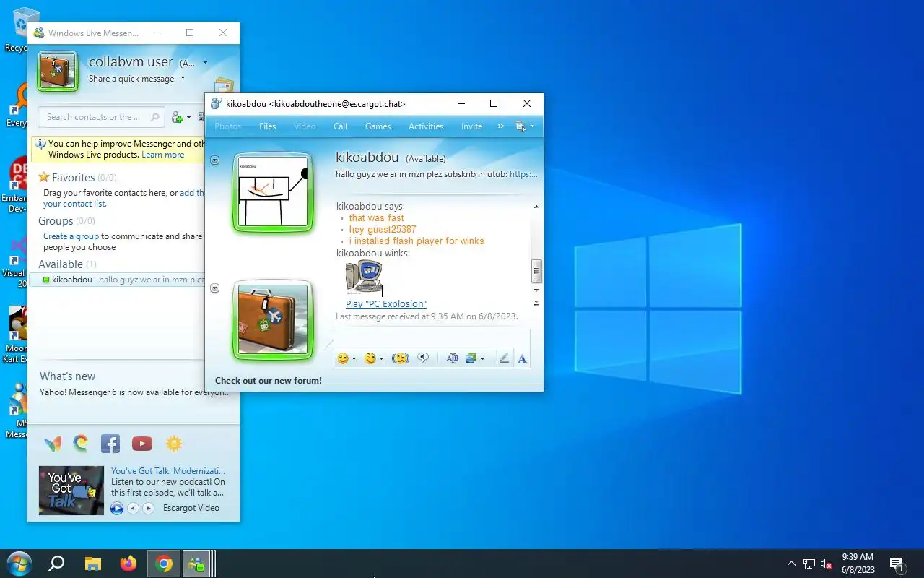Click Invite in conversation toolbar
Viewport: 924px width, 578px height.
(471, 126)
